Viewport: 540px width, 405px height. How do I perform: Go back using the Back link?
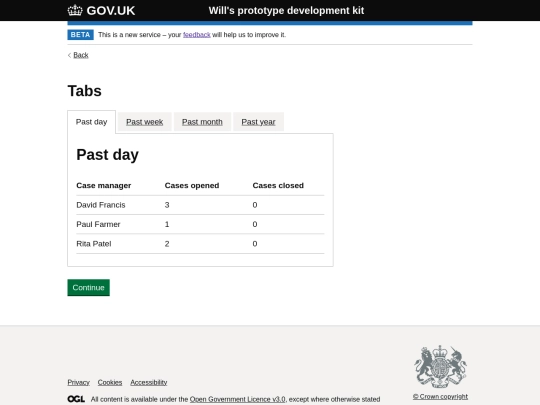[81, 55]
